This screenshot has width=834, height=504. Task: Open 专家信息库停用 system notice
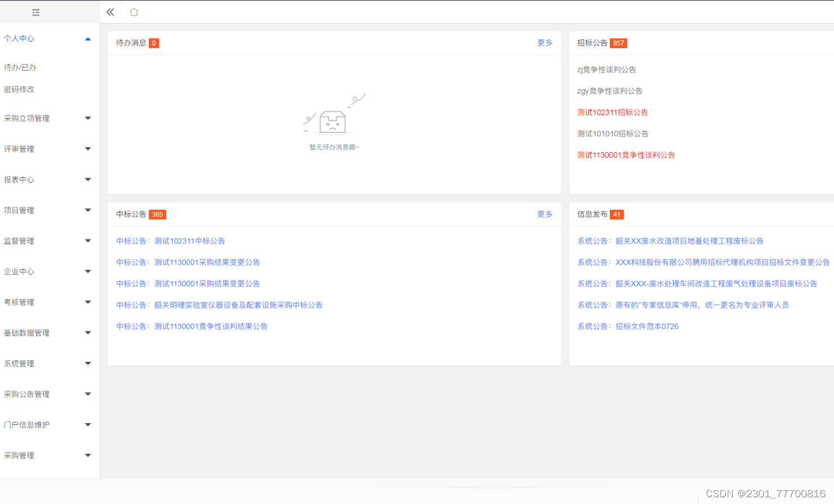point(683,305)
